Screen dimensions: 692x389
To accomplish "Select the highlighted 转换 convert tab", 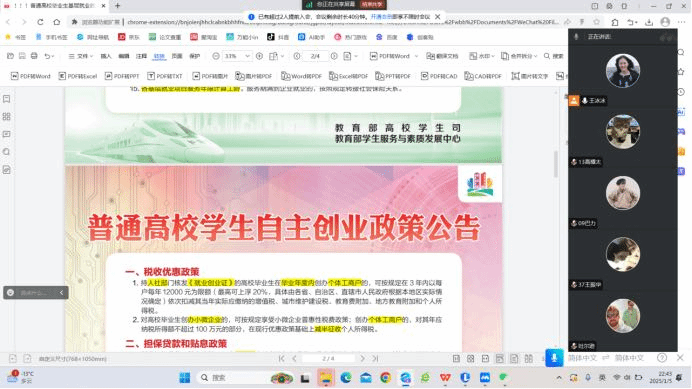I will [x=159, y=56].
